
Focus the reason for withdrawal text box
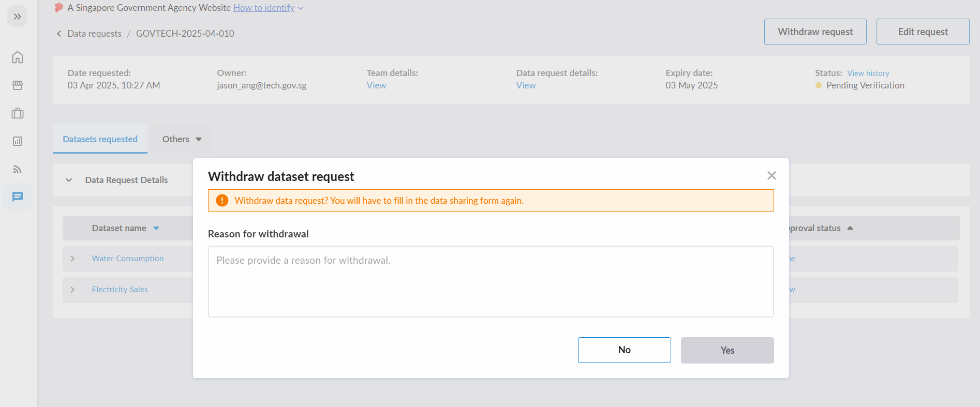(491, 281)
